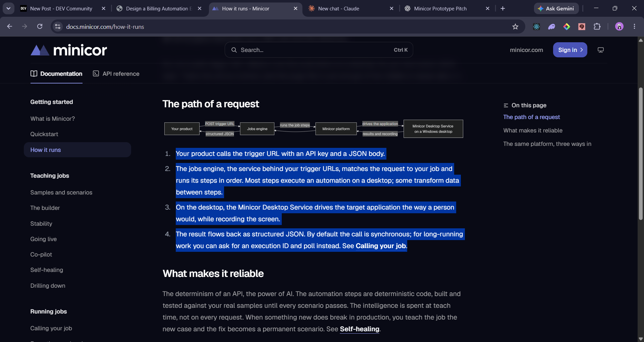Select the Documentation tab
644x342 pixels.
tap(56, 74)
